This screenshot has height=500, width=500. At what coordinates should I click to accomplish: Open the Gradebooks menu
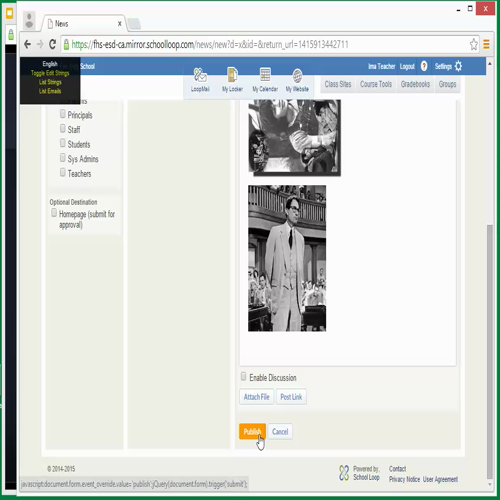pyautogui.click(x=415, y=84)
